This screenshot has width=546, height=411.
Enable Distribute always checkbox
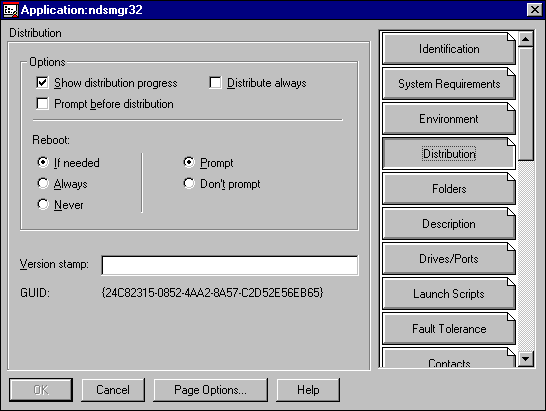(215, 83)
